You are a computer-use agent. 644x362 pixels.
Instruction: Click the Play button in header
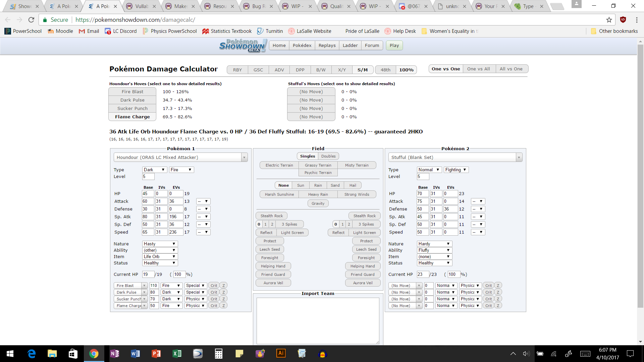click(394, 46)
